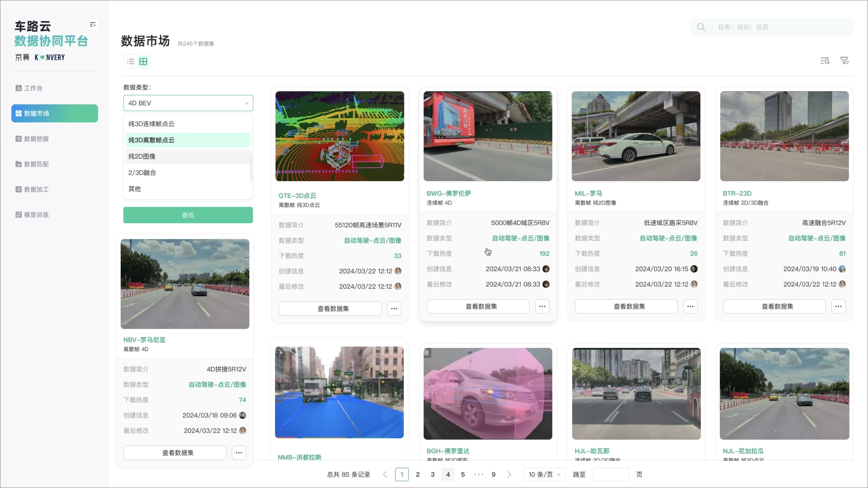868x488 pixels.
Task: Select page 4 in pagination
Action: coord(448,474)
